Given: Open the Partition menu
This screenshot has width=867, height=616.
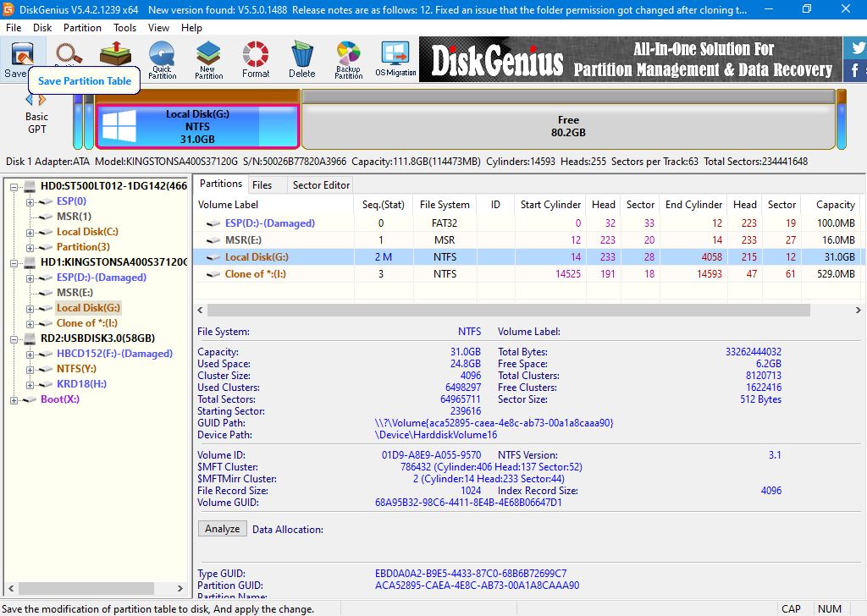Looking at the screenshot, I should [82, 27].
